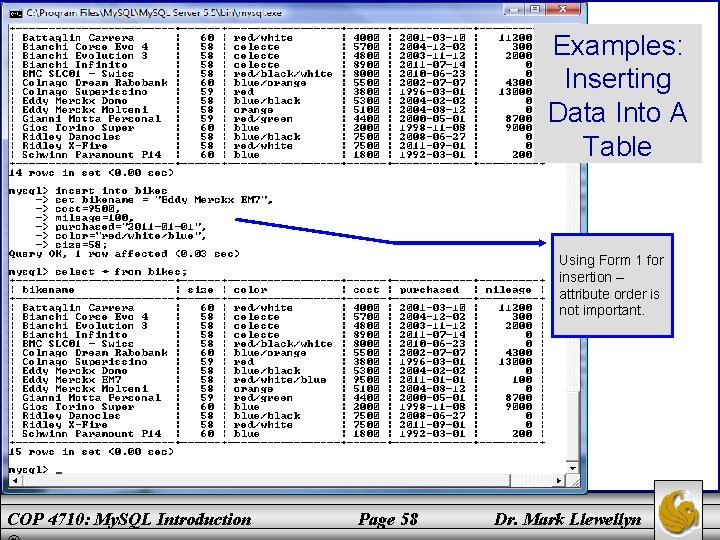Click the "Using Form 1 for insertion" note text
Screen dimensions: 720x540
click(x=611, y=285)
